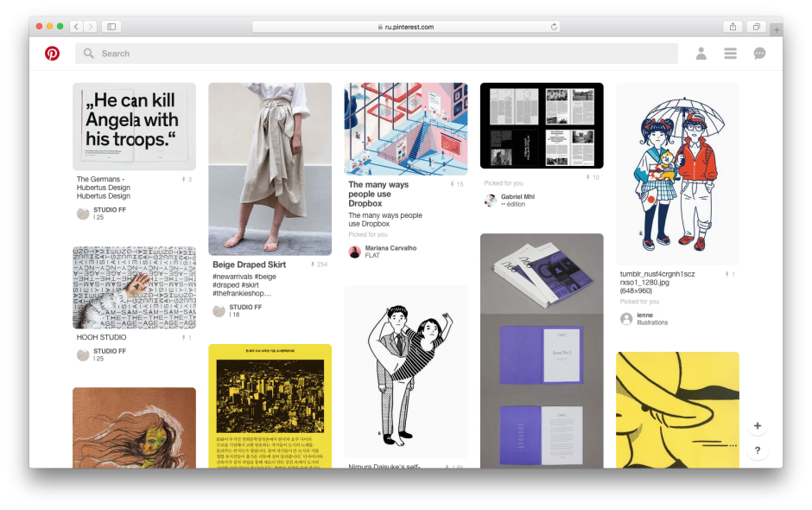Open the black magazine spreads pin
This screenshot has width=812, height=510.
click(x=542, y=125)
